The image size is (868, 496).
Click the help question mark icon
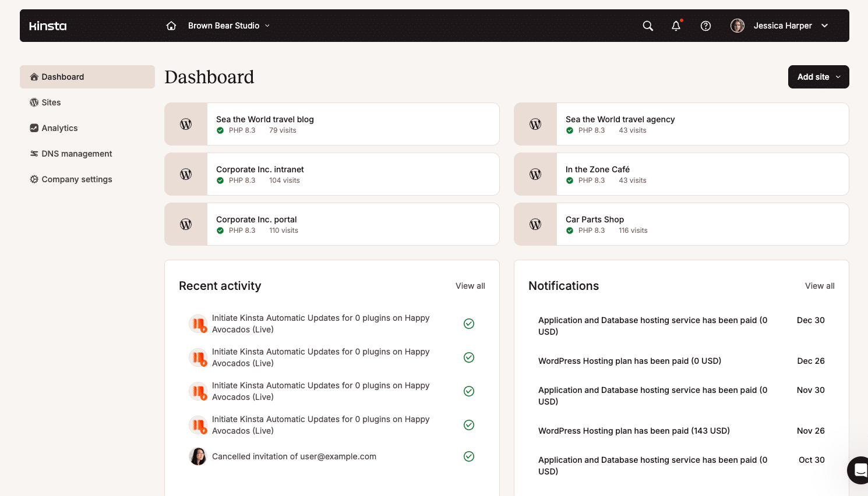pyautogui.click(x=705, y=26)
